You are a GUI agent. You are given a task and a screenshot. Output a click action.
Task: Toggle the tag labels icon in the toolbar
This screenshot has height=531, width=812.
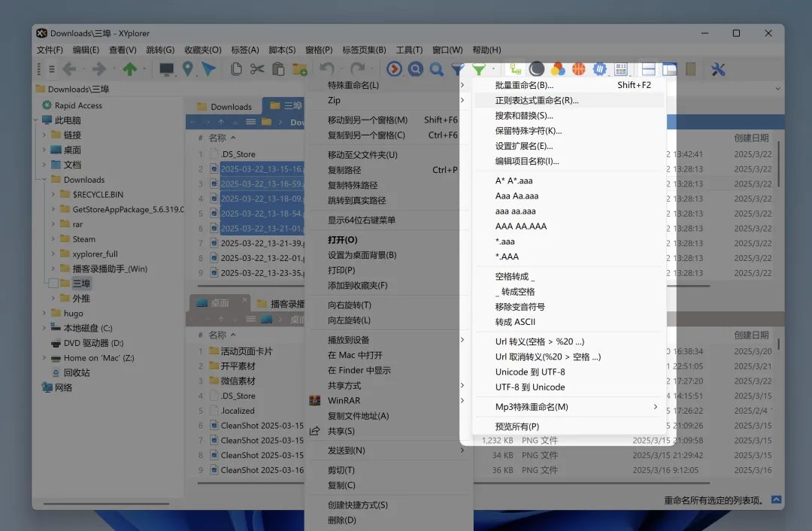(558, 68)
